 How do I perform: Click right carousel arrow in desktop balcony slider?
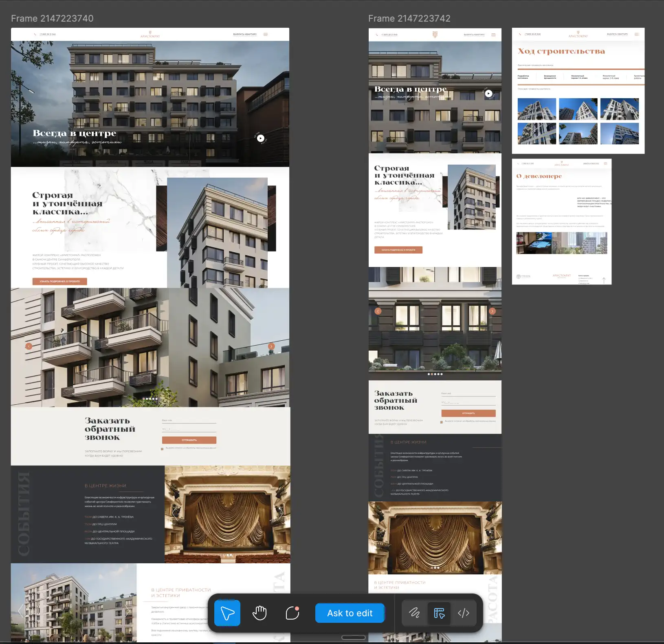tap(271, 346)
